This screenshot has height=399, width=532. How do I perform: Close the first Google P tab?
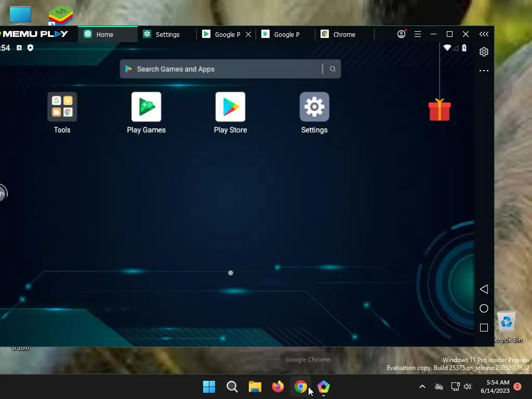248,34
